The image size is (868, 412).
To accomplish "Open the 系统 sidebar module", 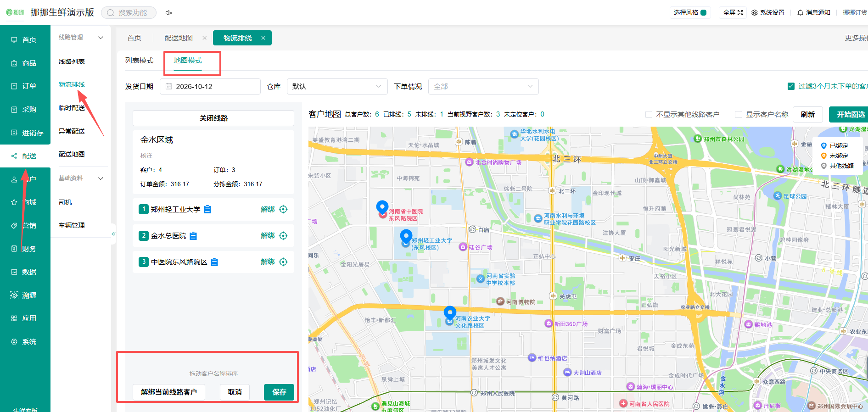I will tap(25, 342).
